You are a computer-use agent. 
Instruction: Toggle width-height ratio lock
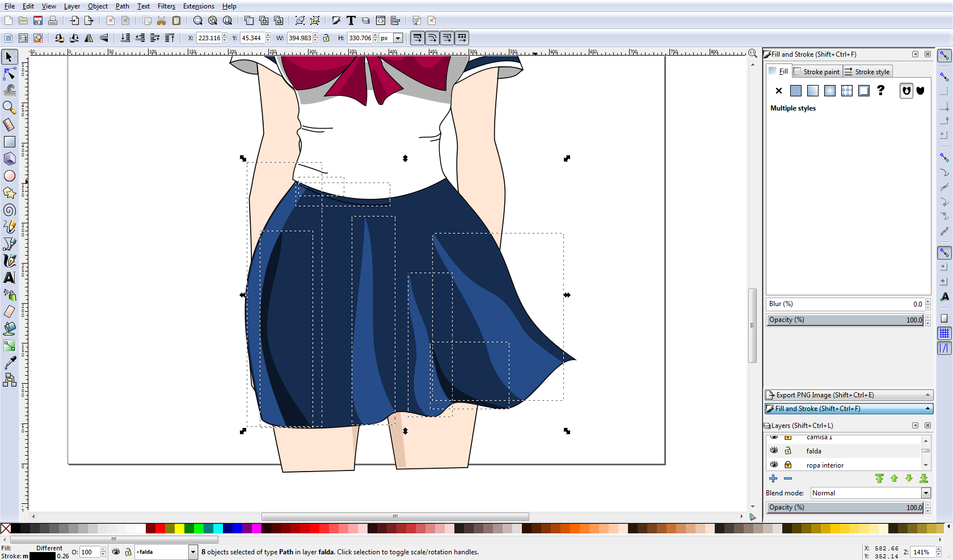point(326,38)
